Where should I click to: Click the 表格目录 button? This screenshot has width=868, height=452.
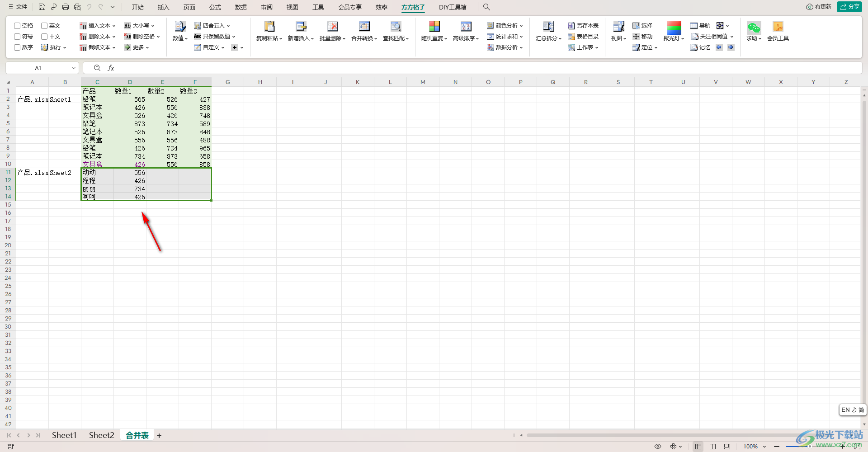(x=583, y=37)
